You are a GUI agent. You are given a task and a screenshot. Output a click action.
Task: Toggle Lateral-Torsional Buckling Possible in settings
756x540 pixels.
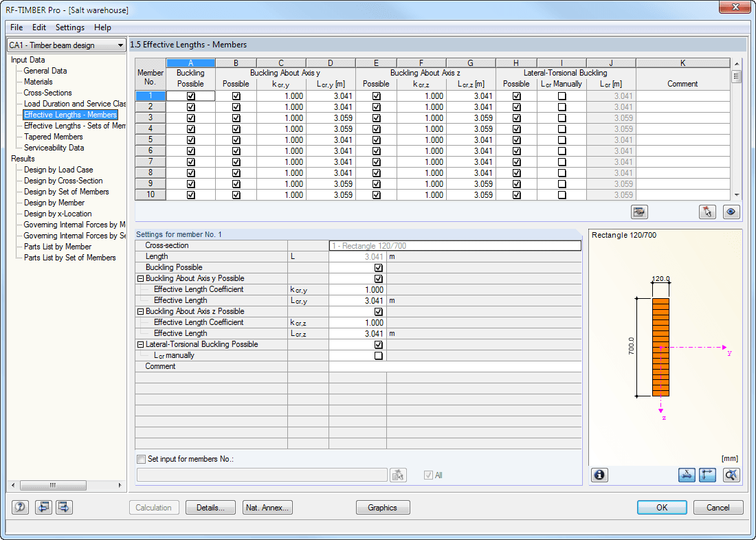click(379, 345)
